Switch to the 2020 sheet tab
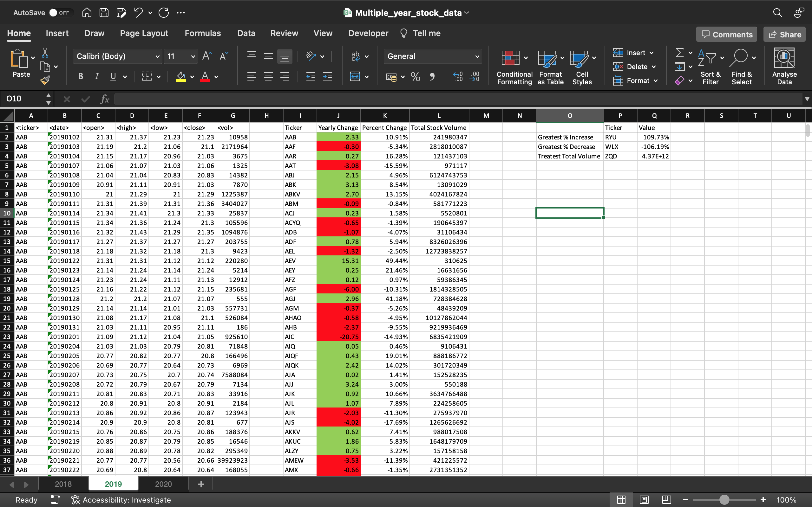Viewport: 812px width, 507px height. click(163, 484)
